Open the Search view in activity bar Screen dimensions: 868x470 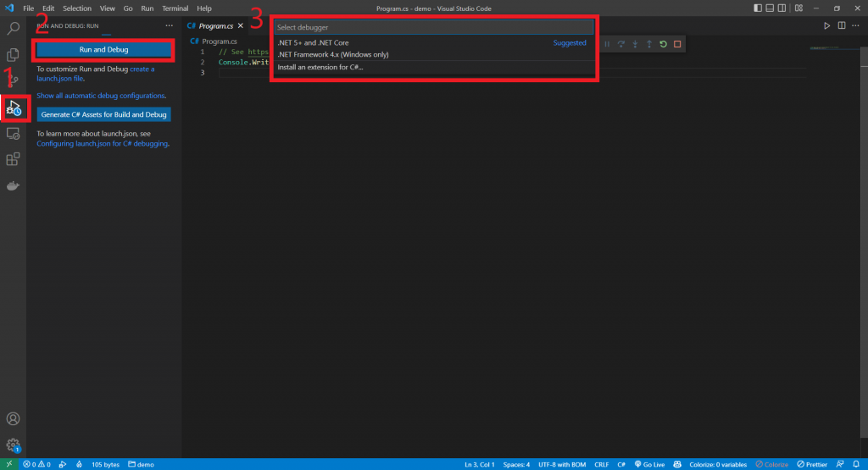[x=13, y=28]
